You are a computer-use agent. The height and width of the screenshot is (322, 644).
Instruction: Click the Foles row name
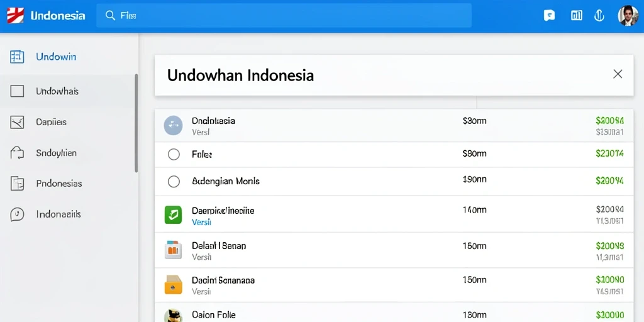202,155
